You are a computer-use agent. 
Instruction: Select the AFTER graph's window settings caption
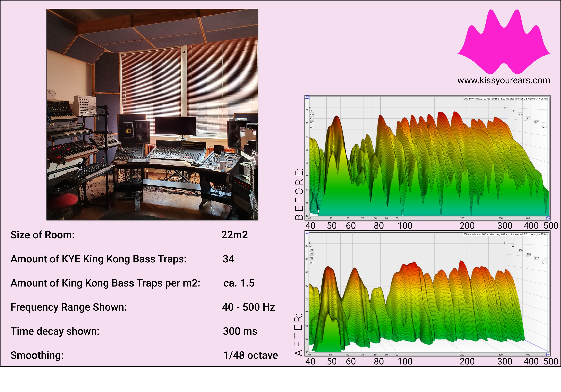tap(506, 234)
